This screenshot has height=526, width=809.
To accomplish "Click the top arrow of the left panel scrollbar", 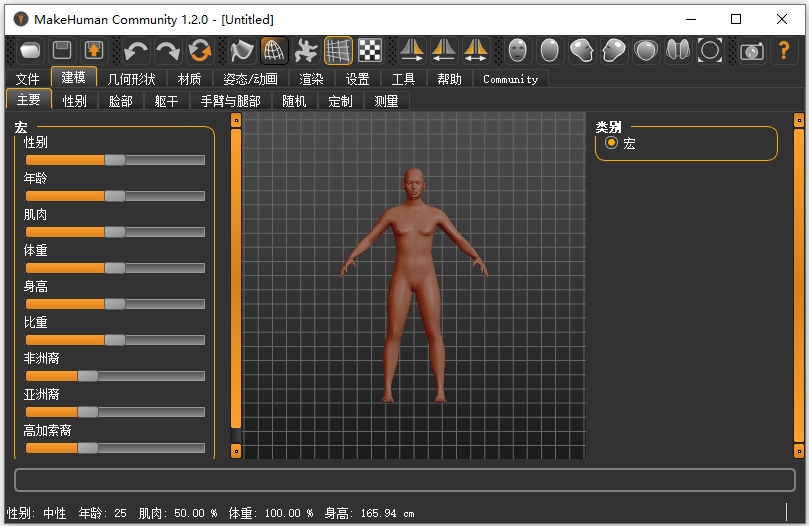I will point(236,120).
